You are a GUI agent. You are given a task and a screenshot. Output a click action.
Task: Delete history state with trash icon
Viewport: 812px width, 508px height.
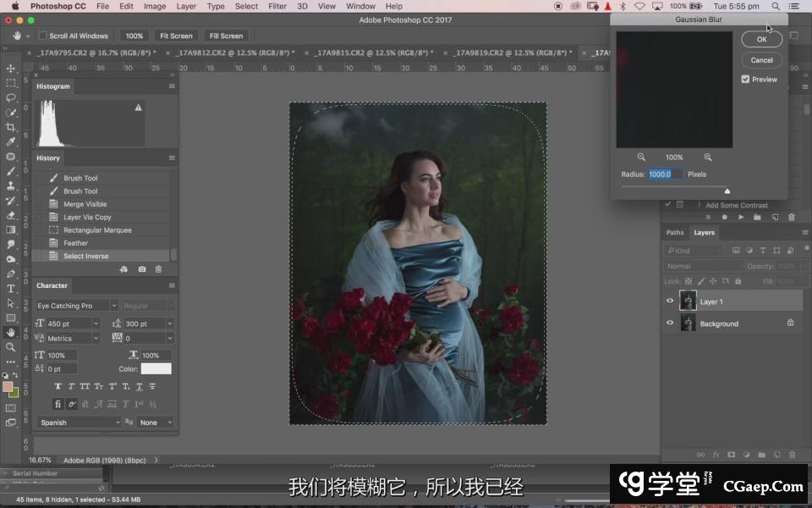coord(158,269)
